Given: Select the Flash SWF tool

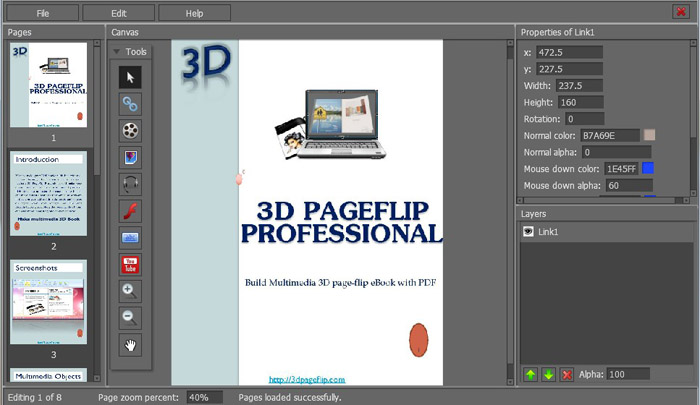Looking at the screenshot, I should 130,211.
